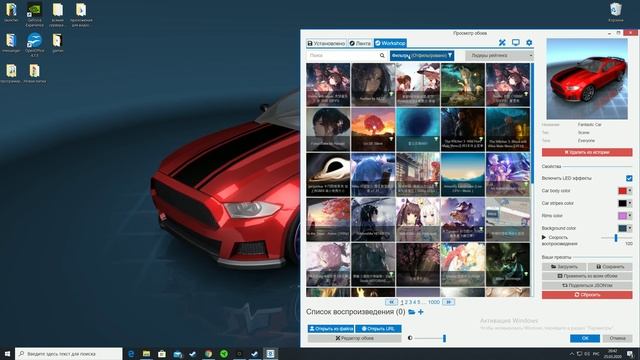Open the Recycle Bin on the desktop
This screenshot has width=640, height=360.
coord(616,12)
